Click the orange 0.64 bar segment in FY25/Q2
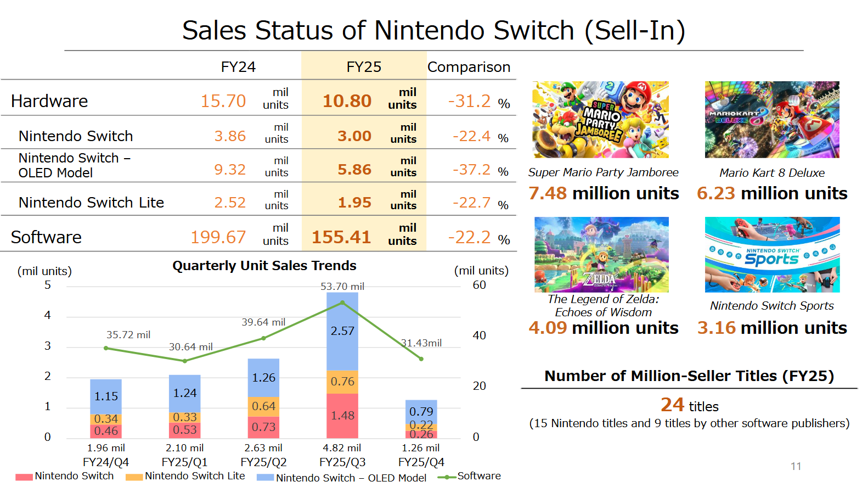868x487 pixels. 263,406
